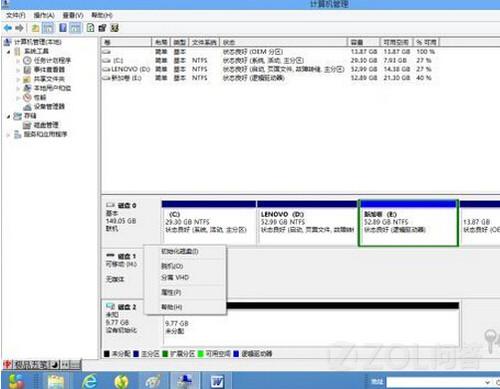Collapse the 系统工具 tree node
500x389 pixels.
pyautogui.click(x=8, y=51)
